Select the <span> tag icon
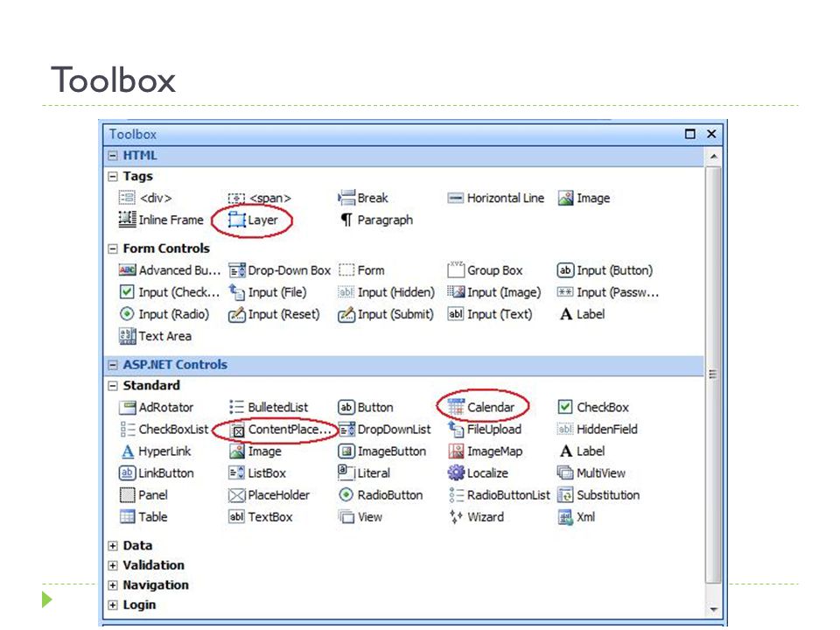This screenshot has height=630, width=840. [236, 199]
